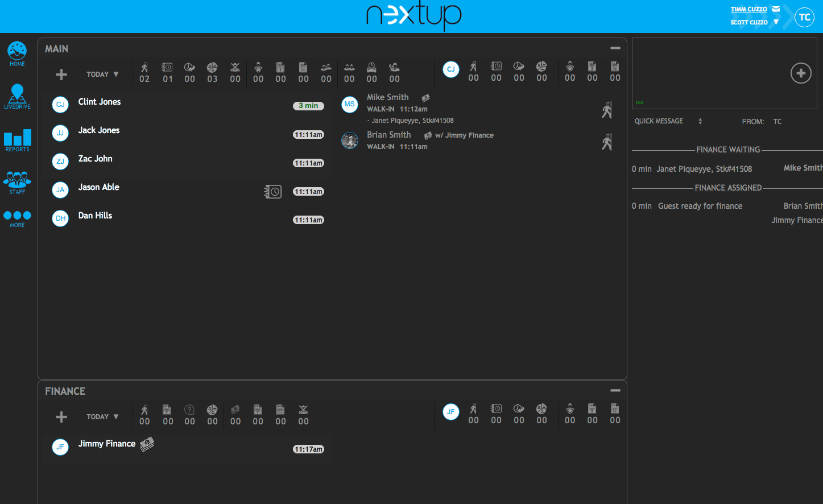Select the Zac John row

(x=187, y=162)
